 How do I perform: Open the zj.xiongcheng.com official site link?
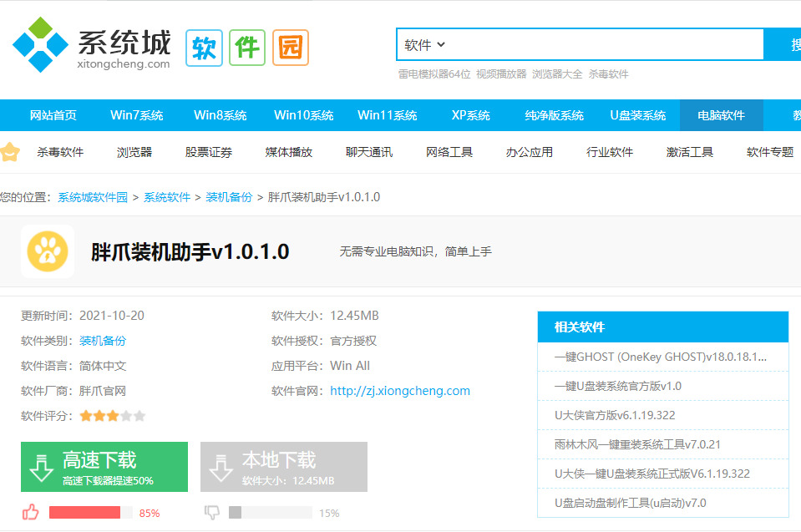coord(400,391)
